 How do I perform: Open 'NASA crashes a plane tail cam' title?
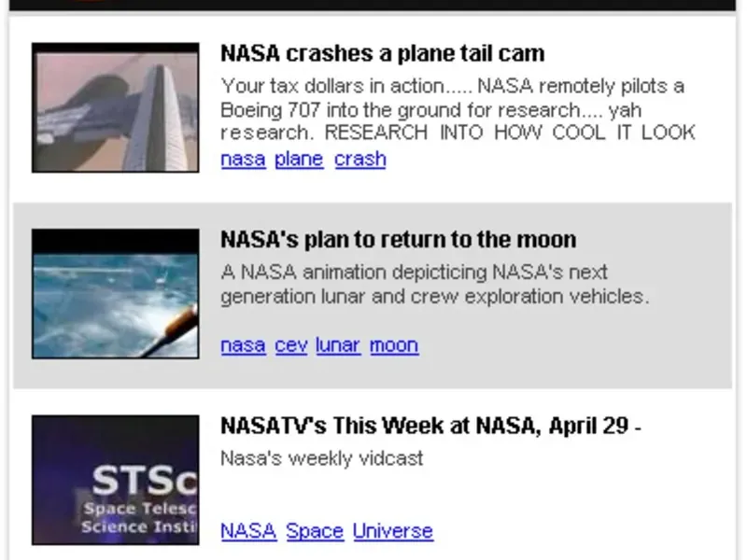(x=383, y=53)
